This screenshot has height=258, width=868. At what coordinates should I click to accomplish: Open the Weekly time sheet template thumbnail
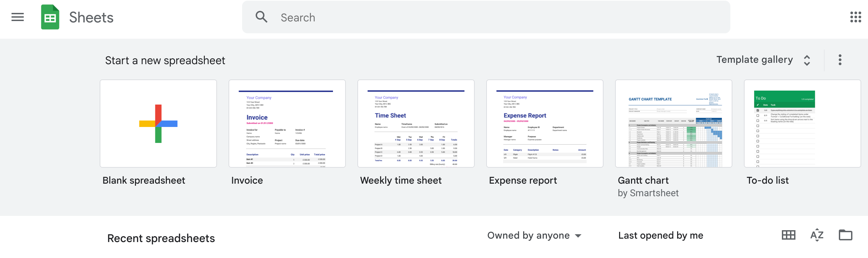(x=416, y=124)
